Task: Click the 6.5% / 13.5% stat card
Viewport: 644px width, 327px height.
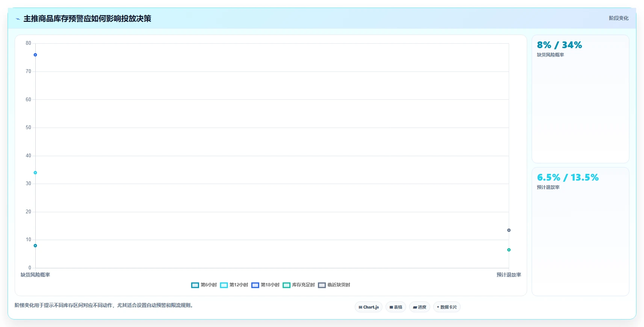Action: pos(580,231)
